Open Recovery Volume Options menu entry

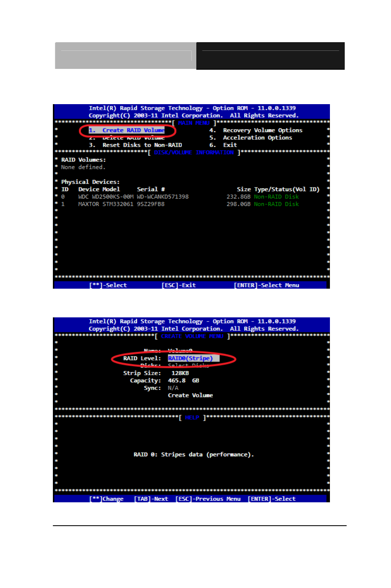(x=256, y=130)
